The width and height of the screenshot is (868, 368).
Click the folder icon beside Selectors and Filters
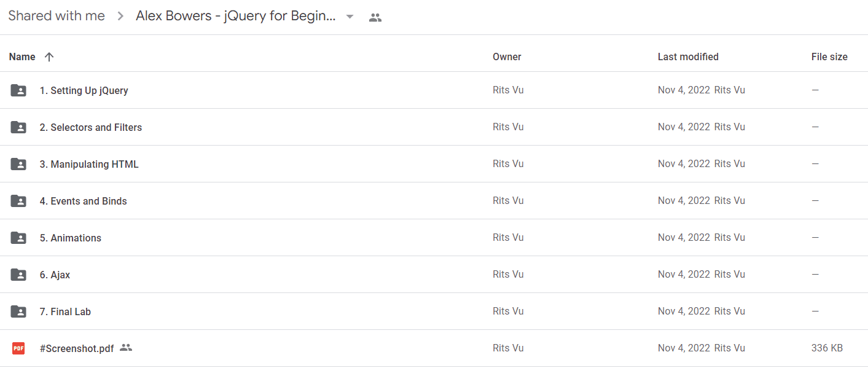[x=18, y=127]
